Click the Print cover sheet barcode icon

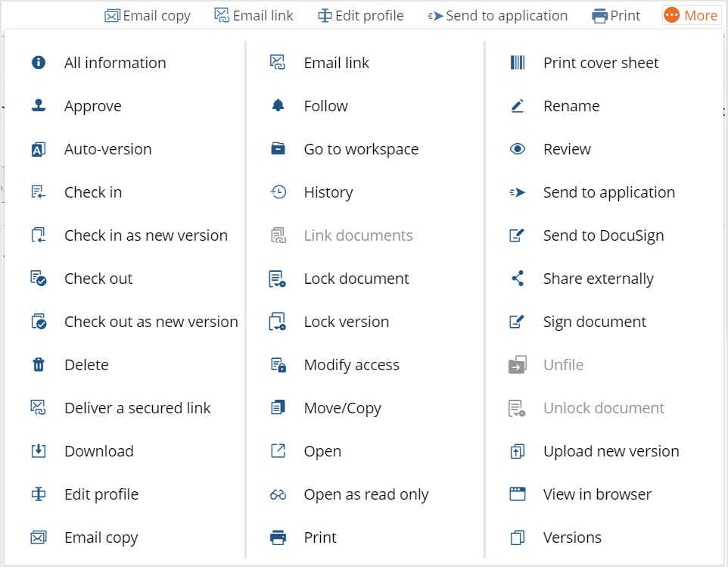coord(517,62)
